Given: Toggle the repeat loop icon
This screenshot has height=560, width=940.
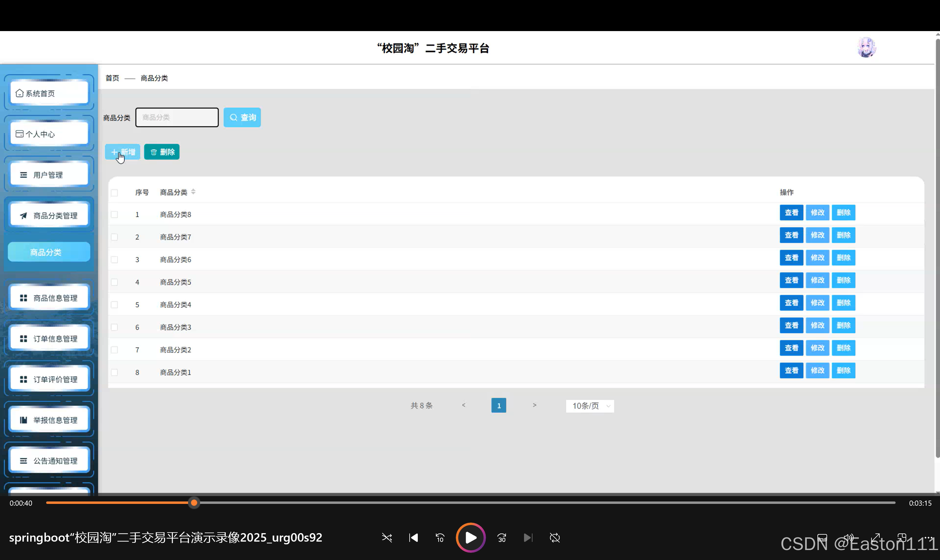Looking at the screenshot, I should click(555, 537).
